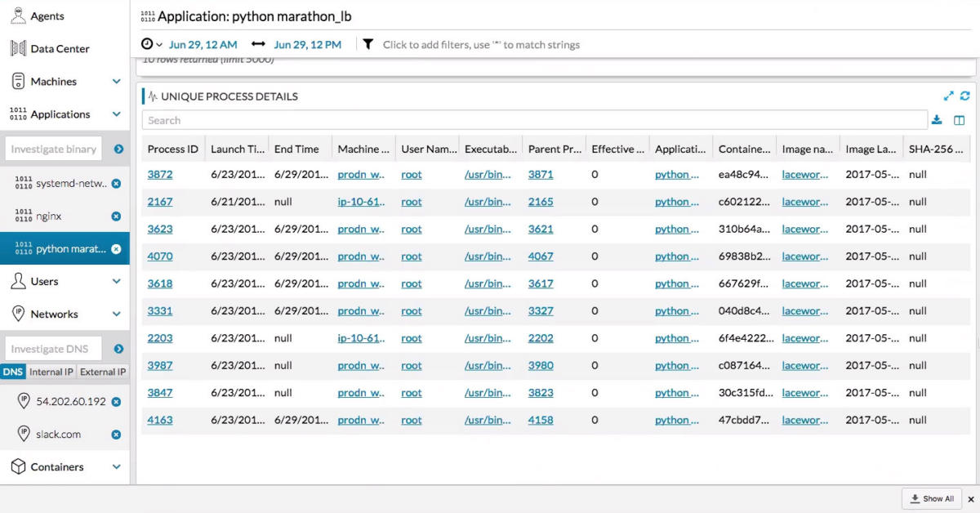
Task: Sort by SHA-256 column header
Action: pyautogui.click(x=936, y=149)
